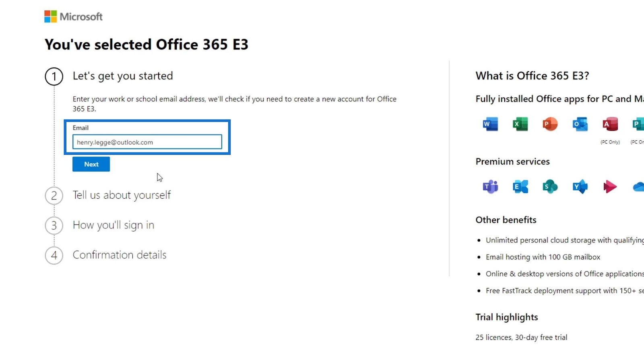Click the Yammer service icon
The height and width of the screenshot is (362, 644).
coord(580,187)
